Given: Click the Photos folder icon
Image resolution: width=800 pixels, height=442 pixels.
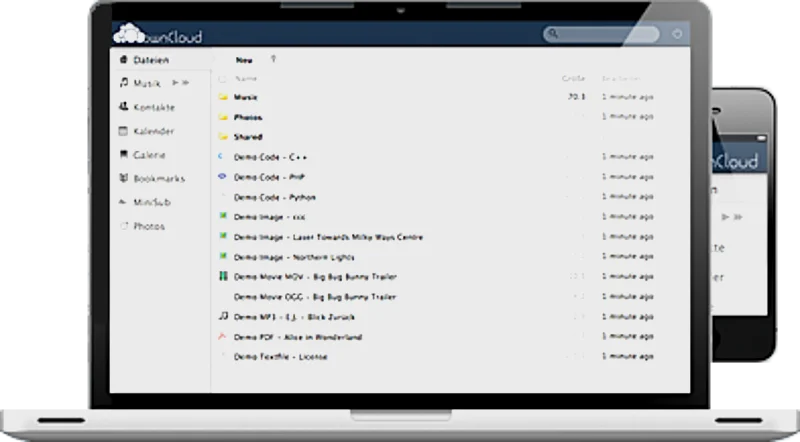Looking at the screenshot, I should tap(223, 117).
